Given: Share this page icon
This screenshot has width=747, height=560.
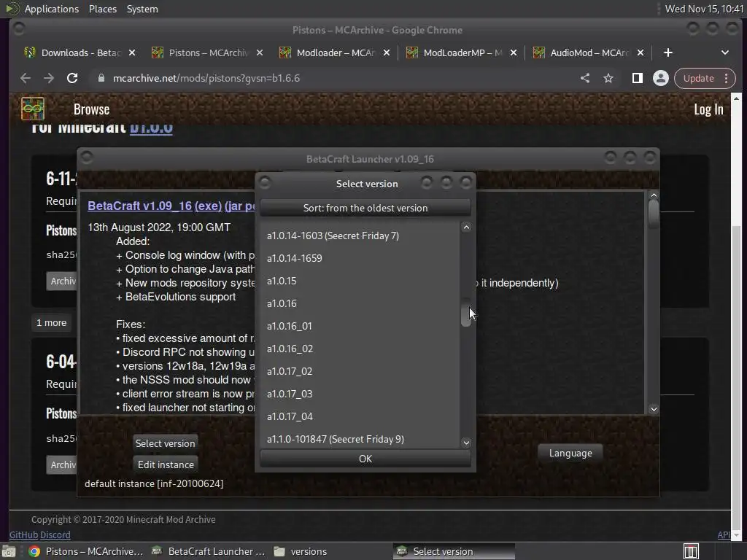Looking at the screenshot, I should pos(585,78).
